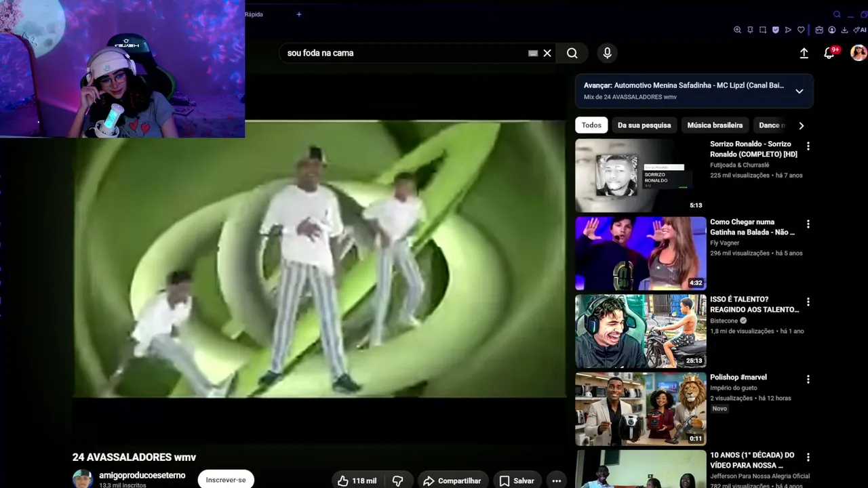Click the streamer webcam overlay
Image resolution: width=868 pixels, height=488 pixels.
click(x=122, y=68)
